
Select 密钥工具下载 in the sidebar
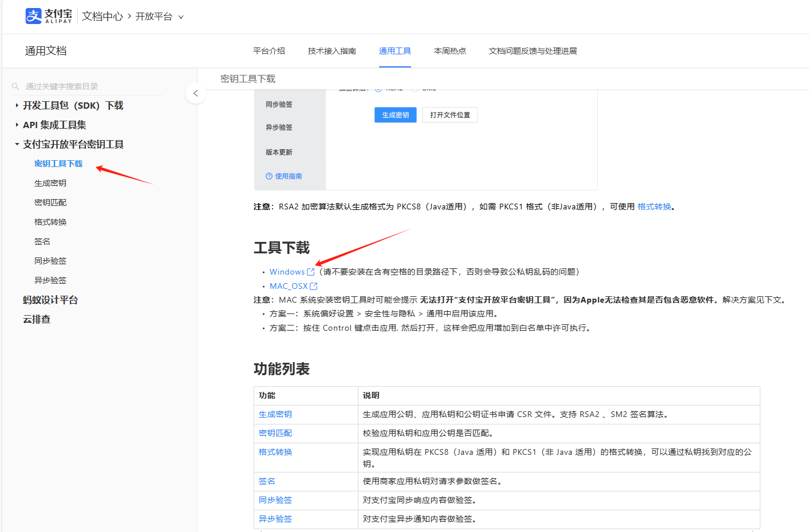click(x=58, y=164)
